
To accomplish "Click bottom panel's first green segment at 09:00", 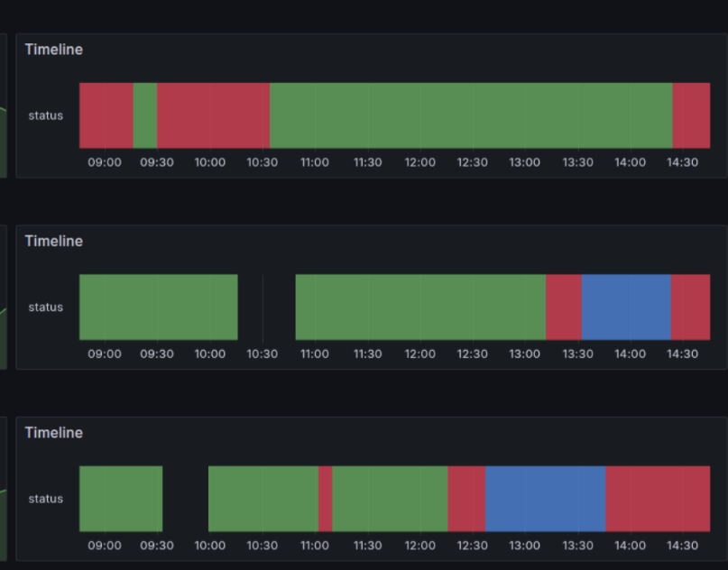I will 121,499.
